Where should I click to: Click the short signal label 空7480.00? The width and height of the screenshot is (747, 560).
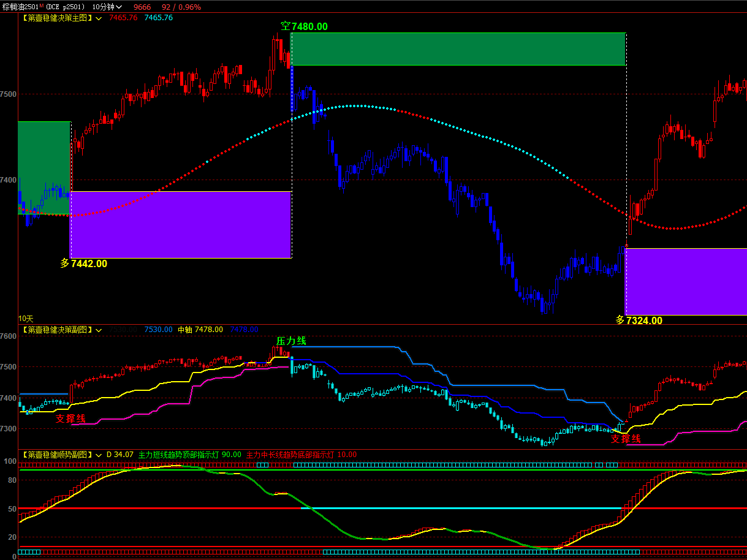[x=304, y=26]
